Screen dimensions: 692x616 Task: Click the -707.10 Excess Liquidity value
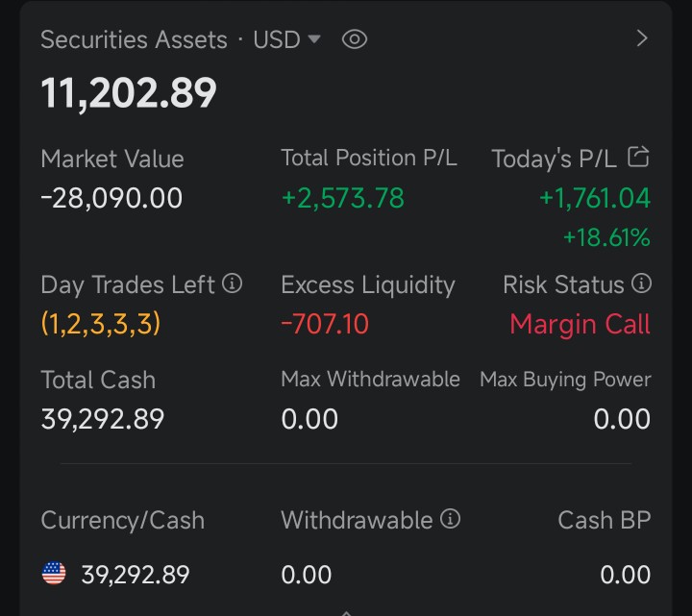[x=324, y=324]
